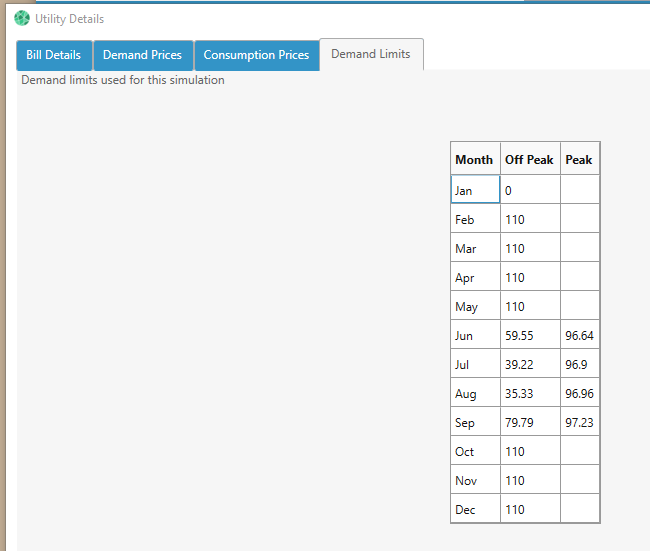The image size is (650, 551).
Task: Select June Peak value 96.64
Action: (x=580, y=336)
